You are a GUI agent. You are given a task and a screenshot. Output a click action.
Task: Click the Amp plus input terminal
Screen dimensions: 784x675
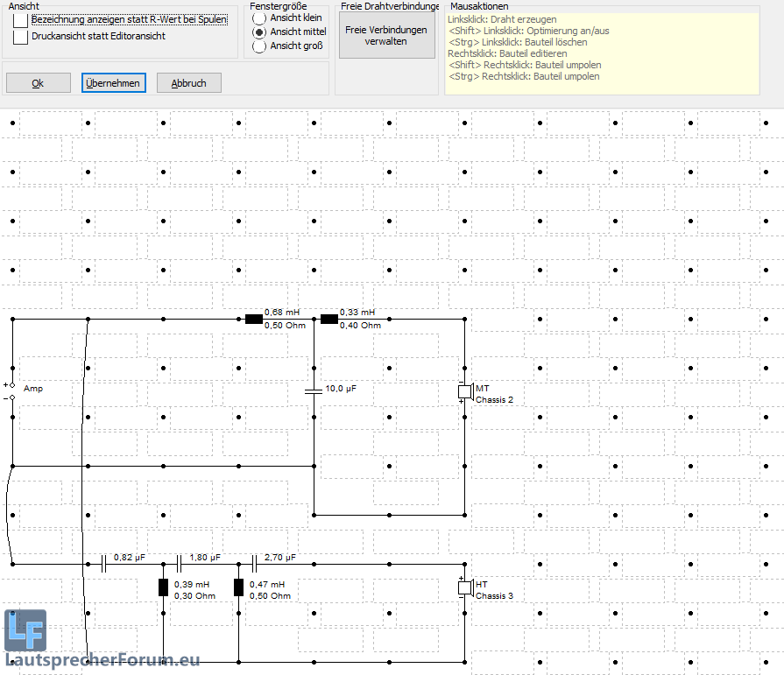tap(12, 384)
